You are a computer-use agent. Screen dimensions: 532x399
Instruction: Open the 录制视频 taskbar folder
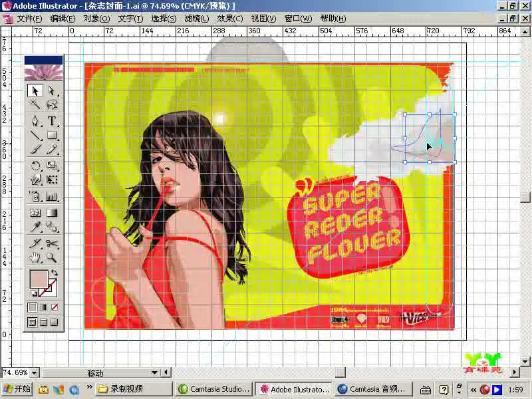click(134, 389)
